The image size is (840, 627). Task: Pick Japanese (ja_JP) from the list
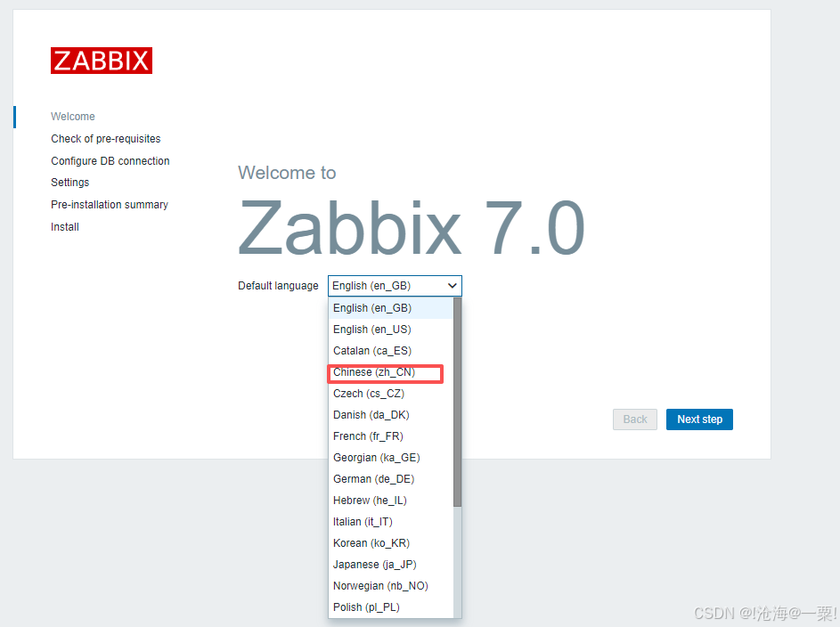(x=391, y=565)
